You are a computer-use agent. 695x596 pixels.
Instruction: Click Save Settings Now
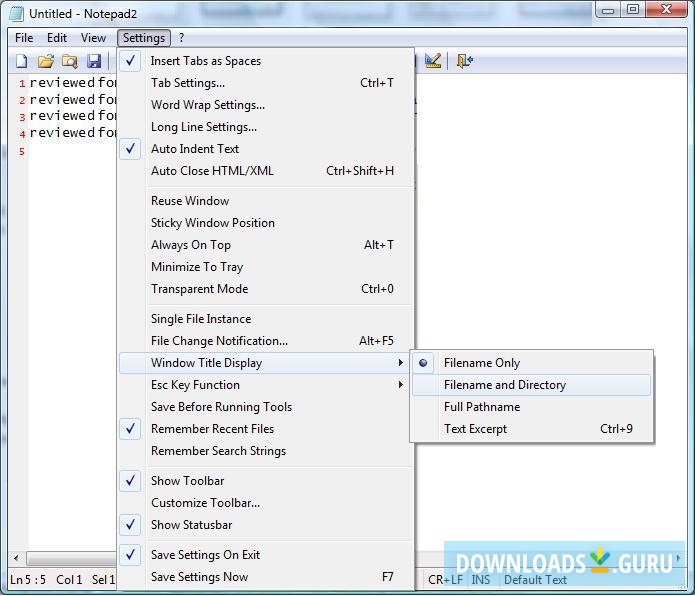coord(266,577)
